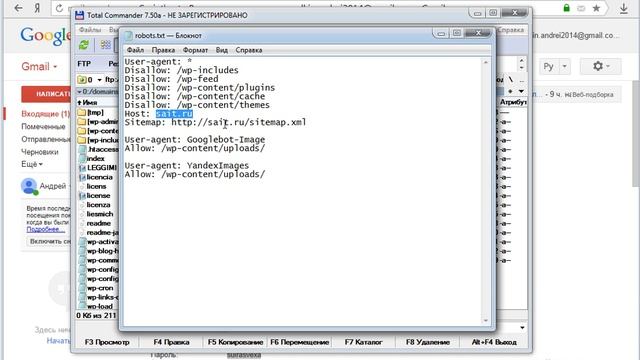
Task: Click Disallow: /wp-content/plugins line
Action: (x=200, y=88)
